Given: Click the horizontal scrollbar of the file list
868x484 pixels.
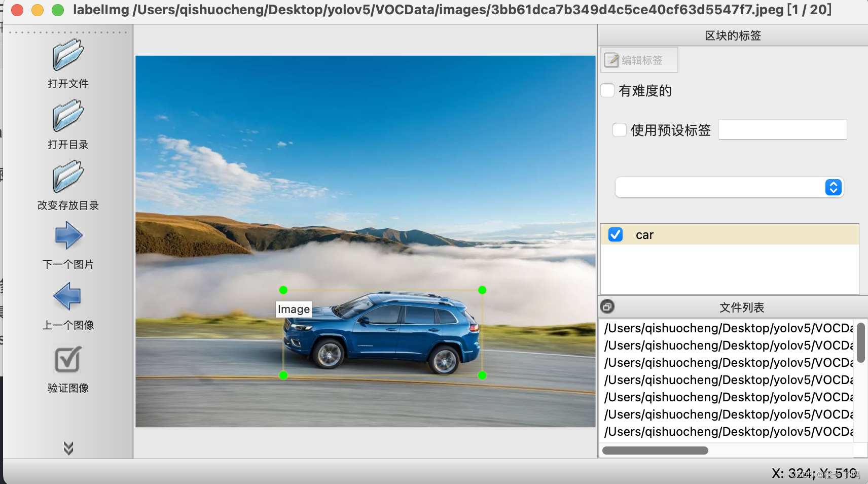Looking at the screenshot, I should (655, 451).
